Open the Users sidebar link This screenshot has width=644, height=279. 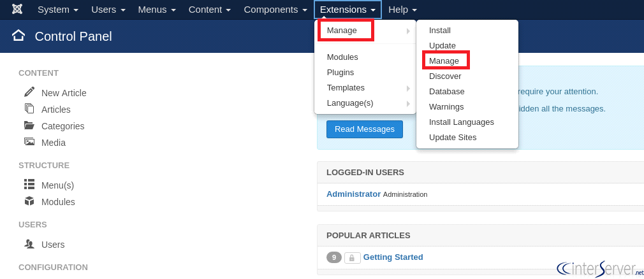53,245
